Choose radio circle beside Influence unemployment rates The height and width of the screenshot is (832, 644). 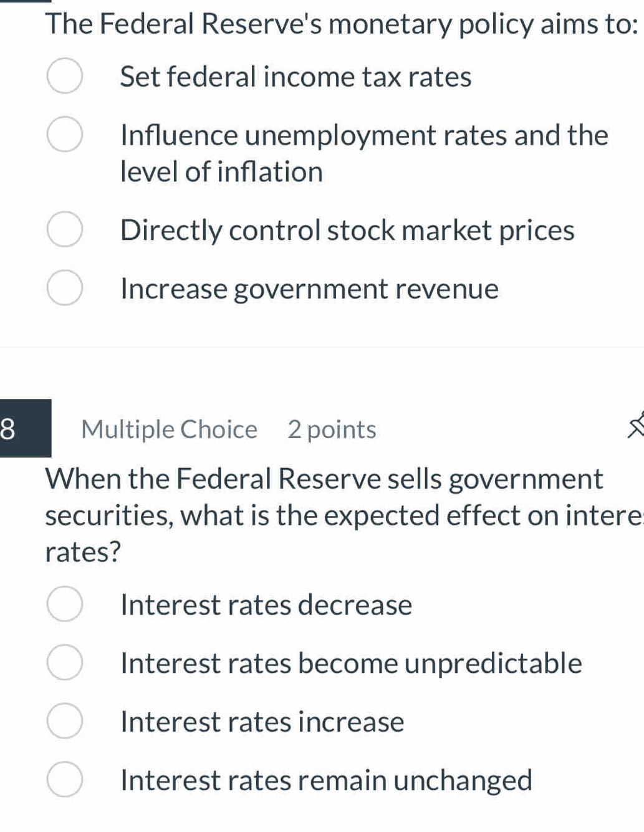(x=64, y=135)
